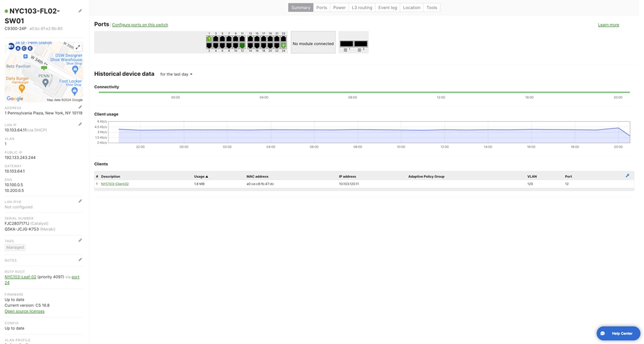Screen dimensions: 644x344
Task: Select switch port 11
Action: (242, 39)
